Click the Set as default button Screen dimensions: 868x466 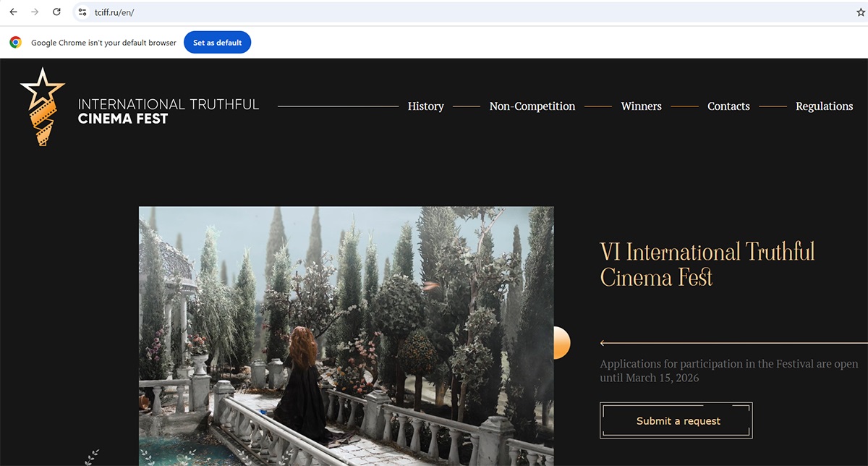tap(217, 43)
